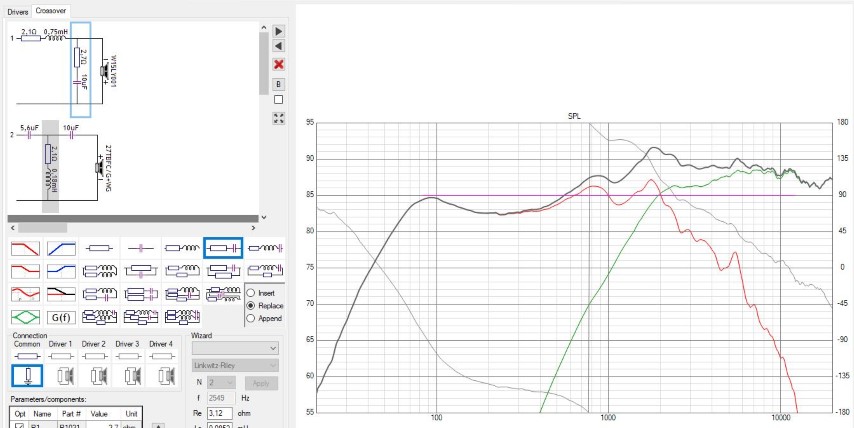Click the horizontal scrollbar left arrow
The height and width of the screenshot is (428, 854).
[11, 228]
